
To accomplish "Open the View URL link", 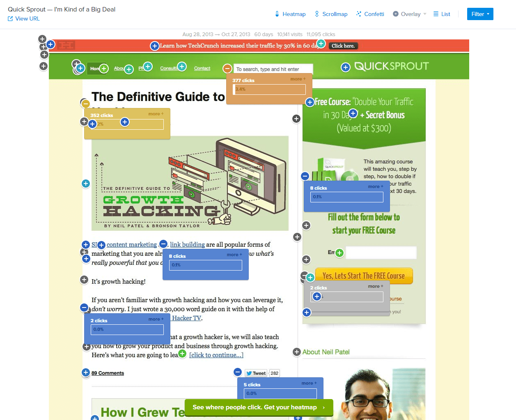I will coord(24,18).
